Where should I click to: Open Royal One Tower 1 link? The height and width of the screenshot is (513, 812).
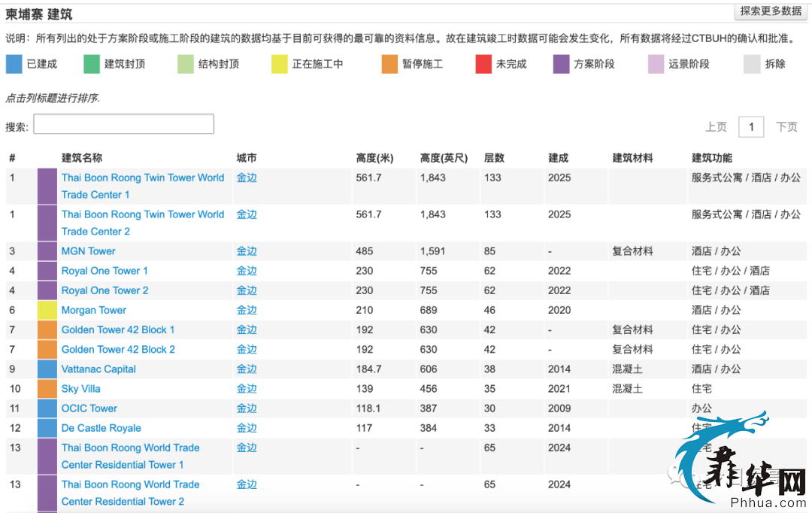(105, 271)
